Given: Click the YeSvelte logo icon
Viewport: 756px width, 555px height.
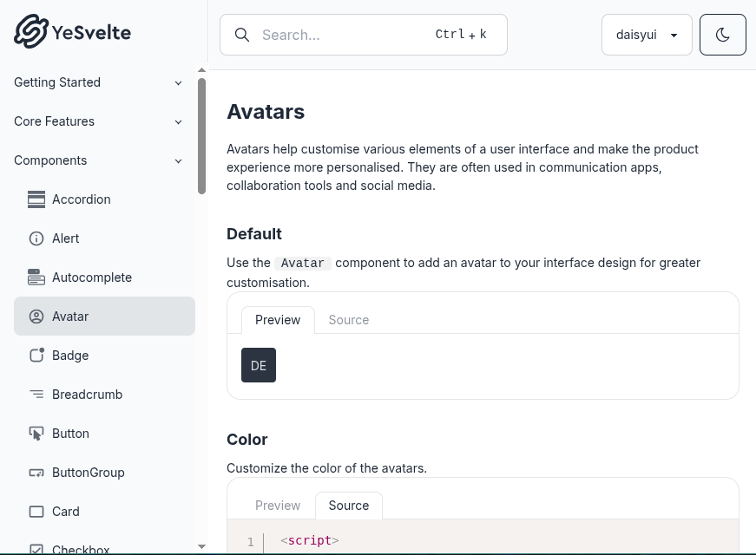Looking at the screenshot, I should [31, 31].
